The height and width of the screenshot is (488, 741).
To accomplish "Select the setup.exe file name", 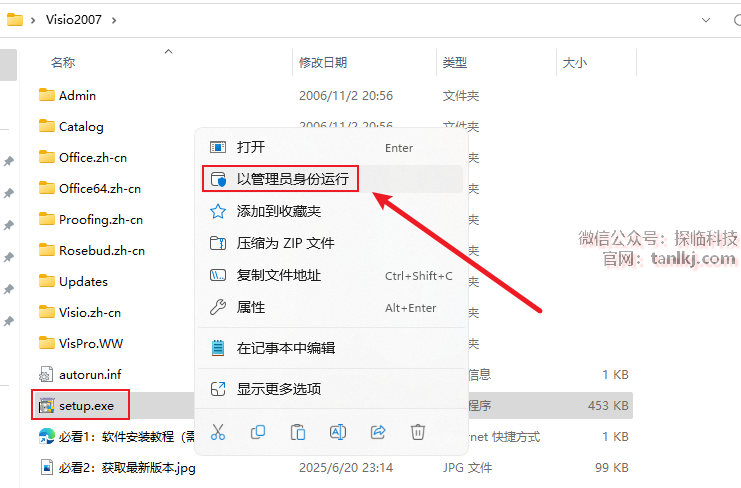I will coord(86,406).
